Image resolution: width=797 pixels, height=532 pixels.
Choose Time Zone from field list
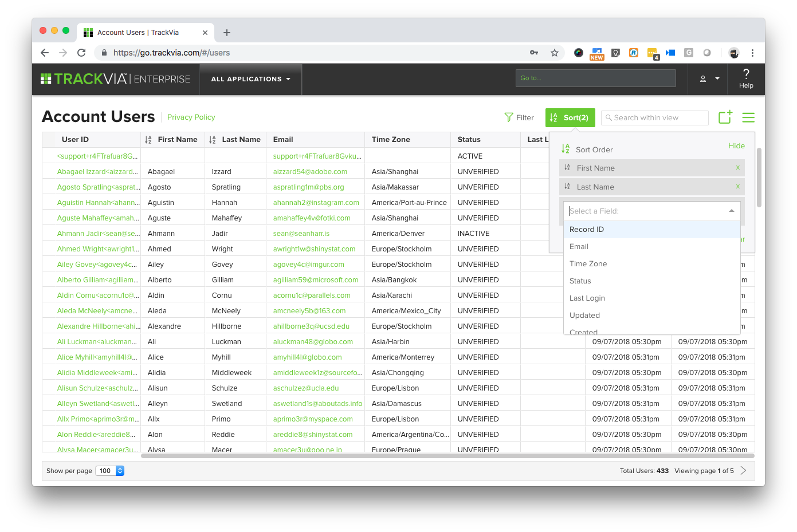652,264
